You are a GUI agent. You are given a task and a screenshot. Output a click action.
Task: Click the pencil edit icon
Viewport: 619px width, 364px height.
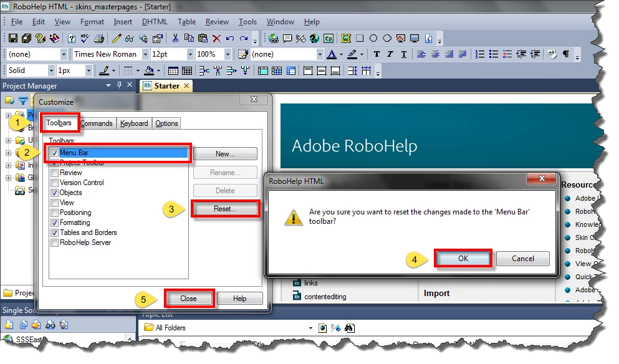pyautogui.click(x=117, y=38)
